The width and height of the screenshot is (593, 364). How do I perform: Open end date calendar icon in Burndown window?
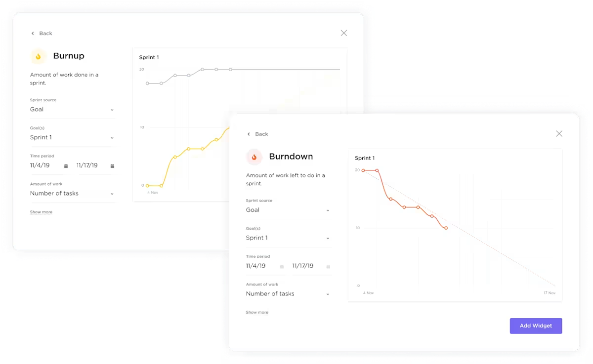(x=328, y=266)
